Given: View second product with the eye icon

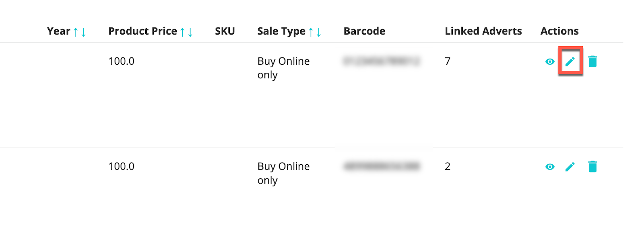Looking at the screenshot, I should pos(550,167).
